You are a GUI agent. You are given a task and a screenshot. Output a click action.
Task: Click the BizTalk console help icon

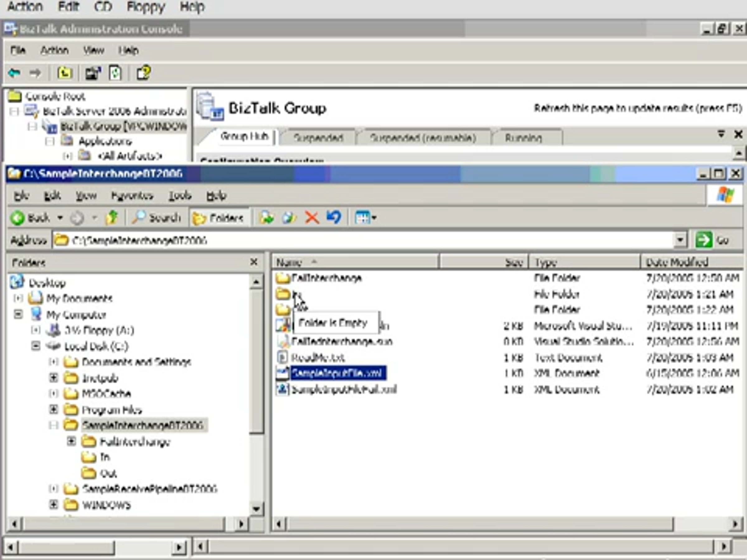point(143,72)
